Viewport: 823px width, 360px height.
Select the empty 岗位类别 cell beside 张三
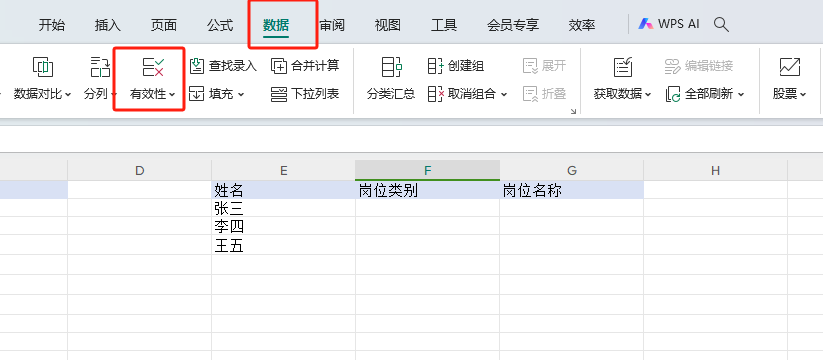pos(427,208)
